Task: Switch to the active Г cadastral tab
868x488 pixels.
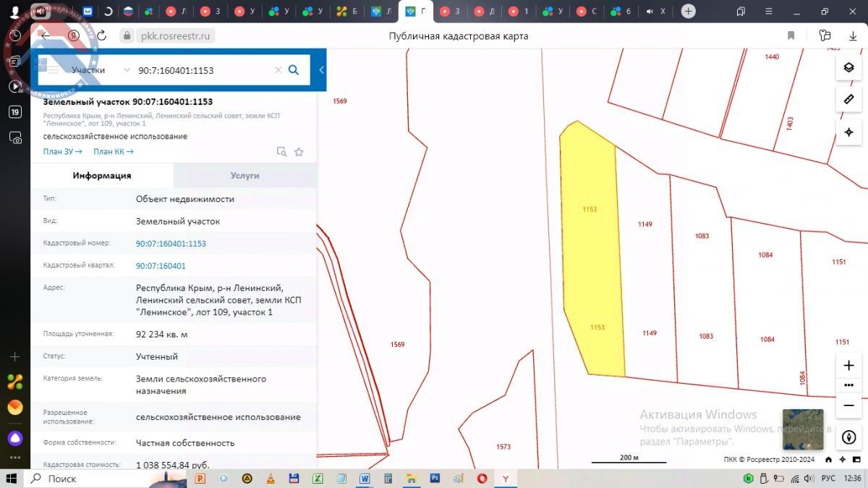Action: [417, 12]
